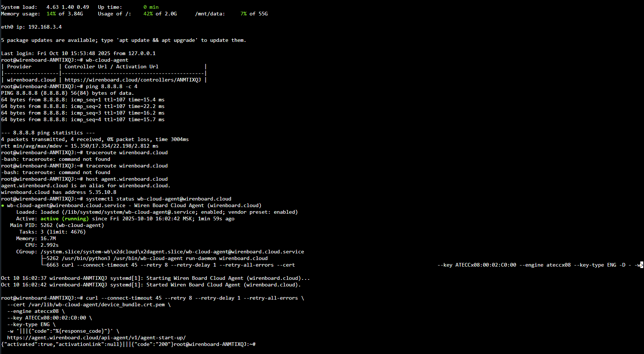Click the 'ping 8.8.8.8 -c 4' command
Image resolution: width=644 pixels, height=354 pixels.
(x=111, y=87)
